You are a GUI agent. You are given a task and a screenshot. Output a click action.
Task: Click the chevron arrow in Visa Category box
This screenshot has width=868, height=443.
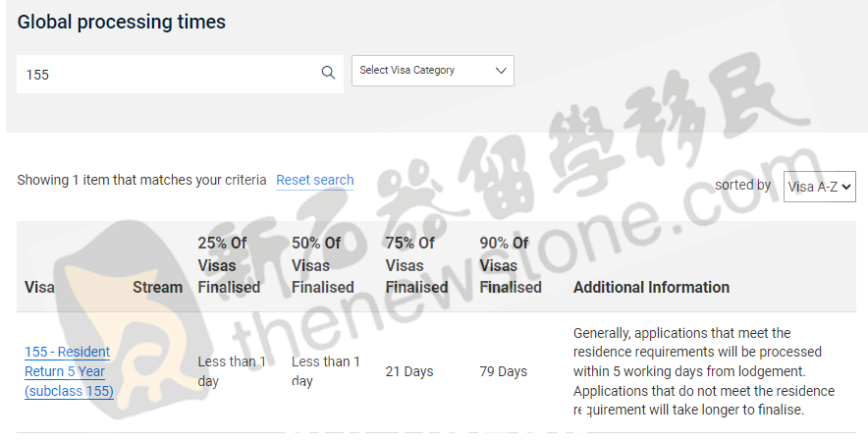(x=501, y=71)
